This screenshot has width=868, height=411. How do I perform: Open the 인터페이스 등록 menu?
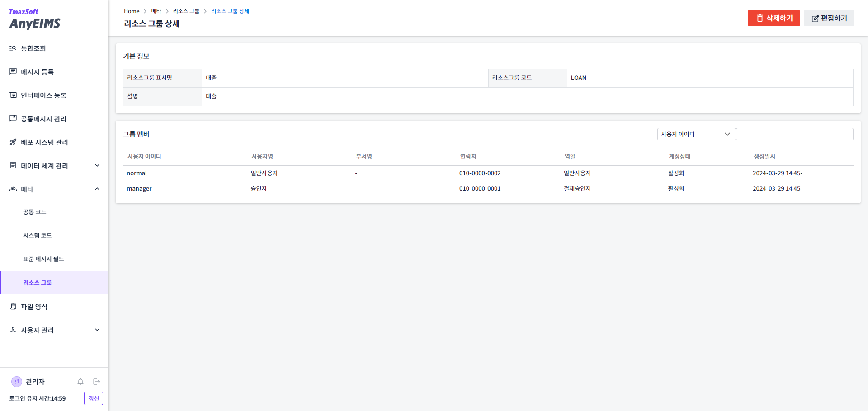coord(54,95)
